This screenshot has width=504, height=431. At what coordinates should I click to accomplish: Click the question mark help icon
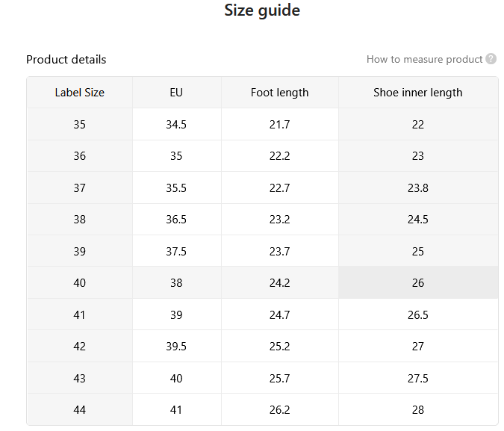[x=491, y=59]
